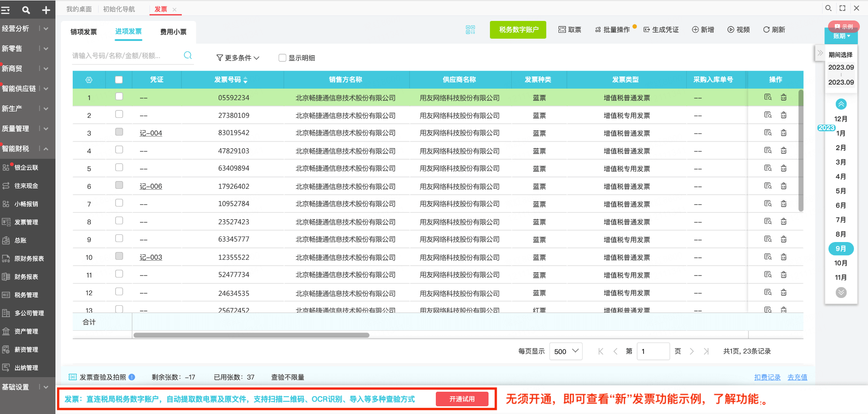Click the table horizontal scrollbar
The height and width of the screenshot is (414, 868).
point(251,335)
